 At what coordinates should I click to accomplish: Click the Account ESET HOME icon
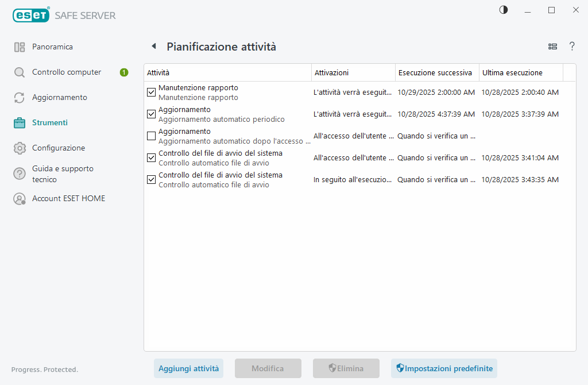click(20, 199)
